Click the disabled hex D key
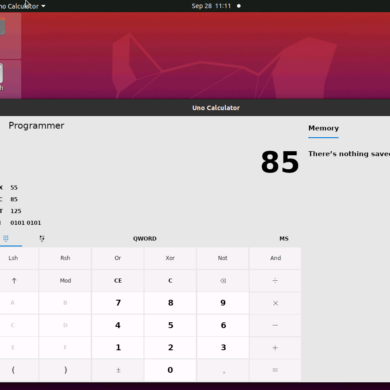Screen dimensions: 390x390 coord(65,325)
